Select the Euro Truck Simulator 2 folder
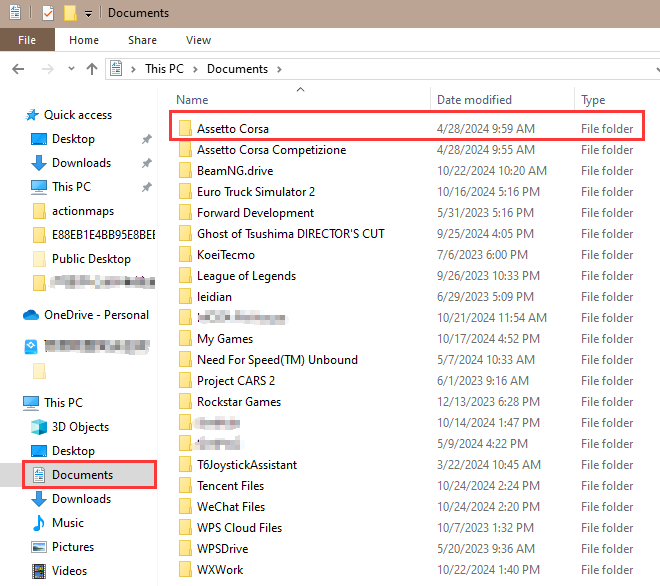Viewport: 660px width, 586px height. tap(256, 192)
